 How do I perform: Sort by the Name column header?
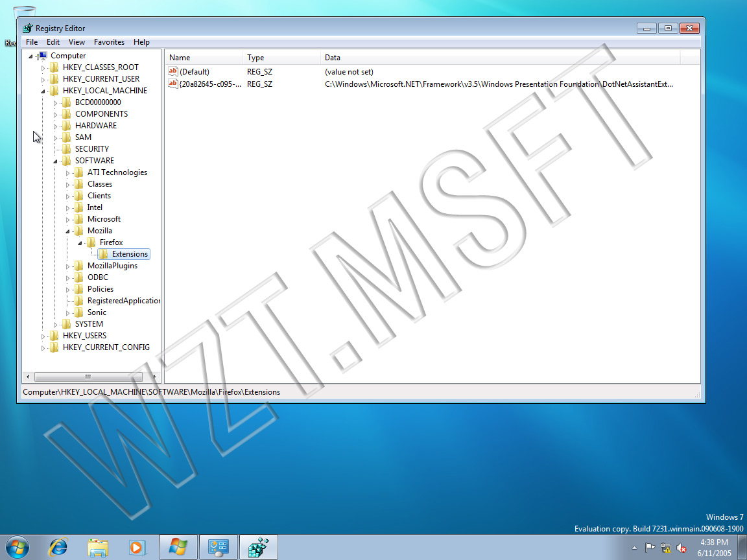point(204,58)
